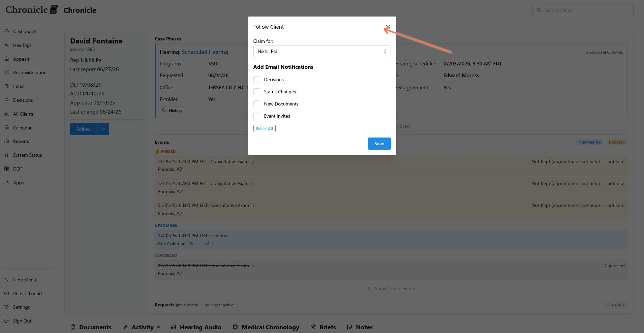Click the Sign Out link

(x=22, y=321)
